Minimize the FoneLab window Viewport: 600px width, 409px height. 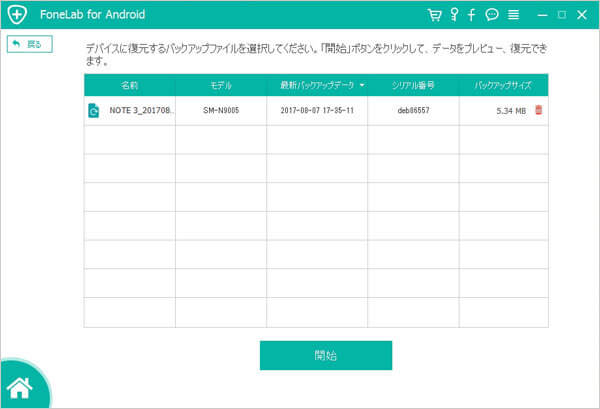[x=542, y=15]
